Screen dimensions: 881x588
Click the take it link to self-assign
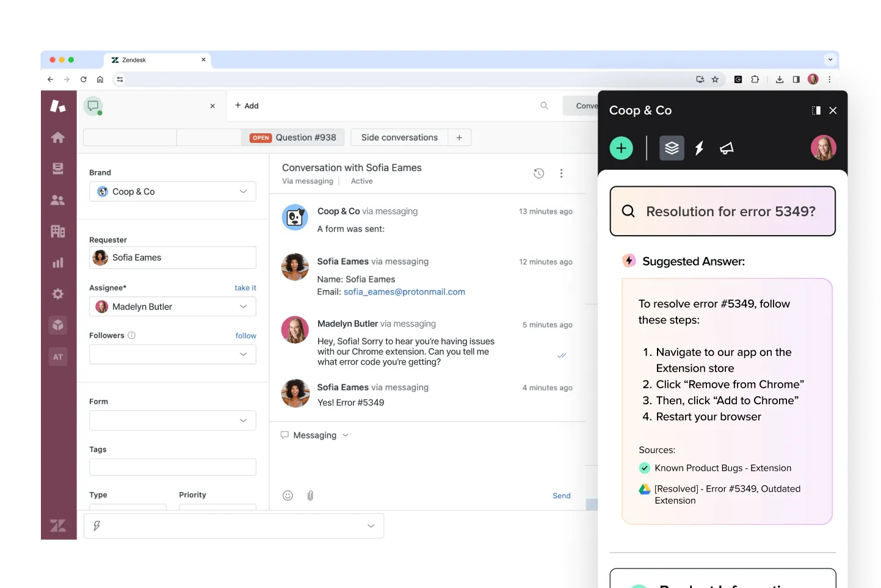(245, 288)
